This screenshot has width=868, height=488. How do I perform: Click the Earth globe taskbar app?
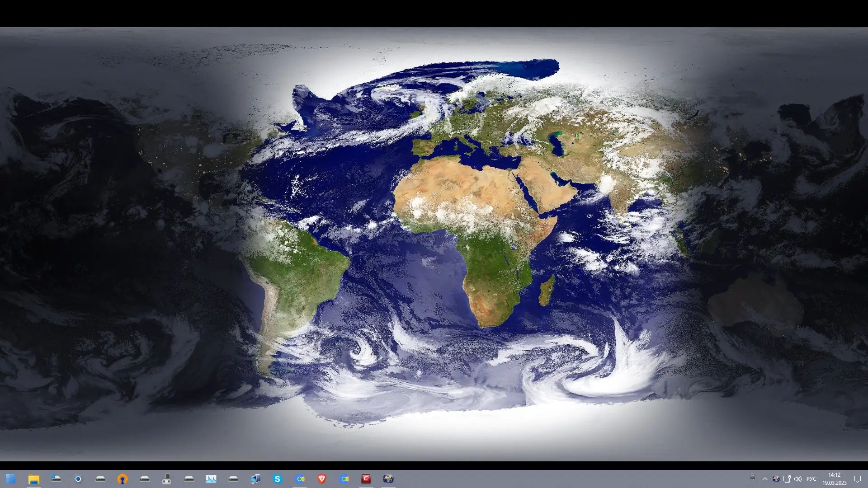pyautogui.click(x=388, y=479)
